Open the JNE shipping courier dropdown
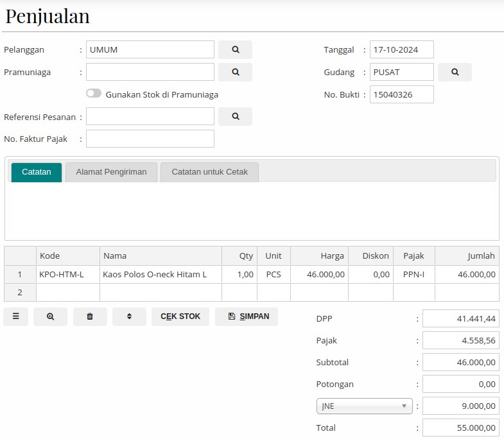The width and height of the screenshot is (504, 441). tap(364, 406)
